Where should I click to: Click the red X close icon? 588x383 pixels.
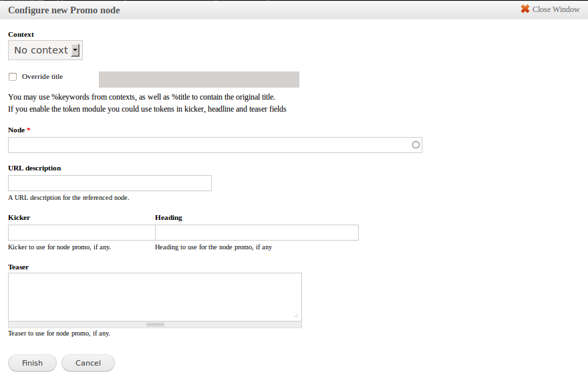click(x=525, y=9)
